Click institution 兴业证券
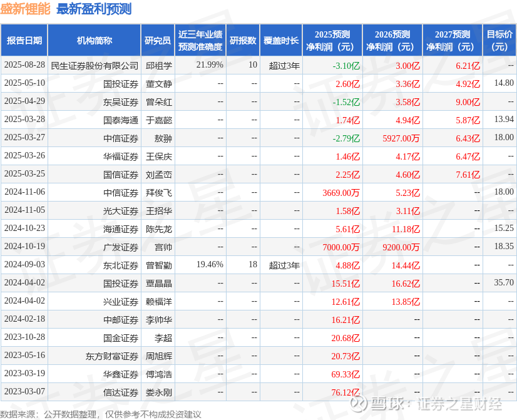 tap(121, 302)
